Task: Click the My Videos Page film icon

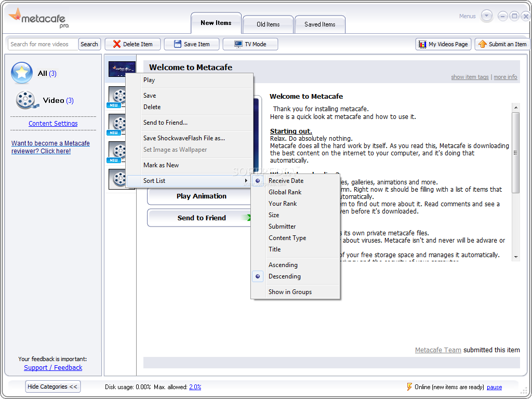Action: pos(422,44)
